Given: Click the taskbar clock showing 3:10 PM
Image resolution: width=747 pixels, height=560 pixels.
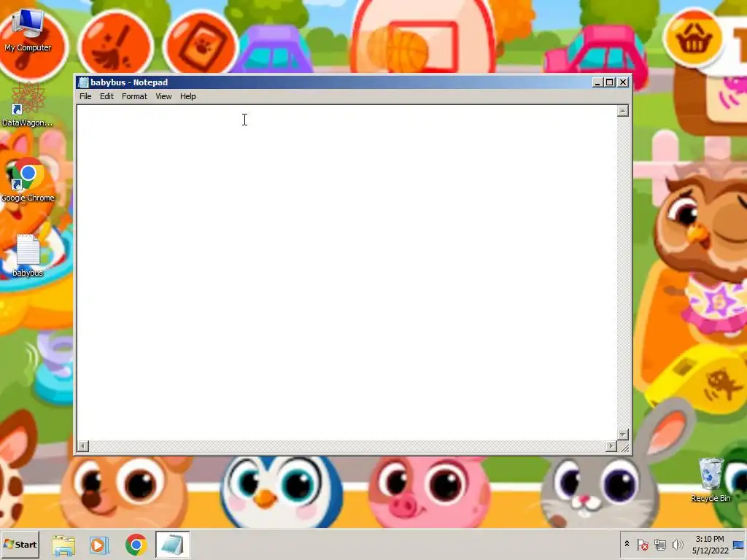Looking at the screenshot, I should click(x=710, y=545).
